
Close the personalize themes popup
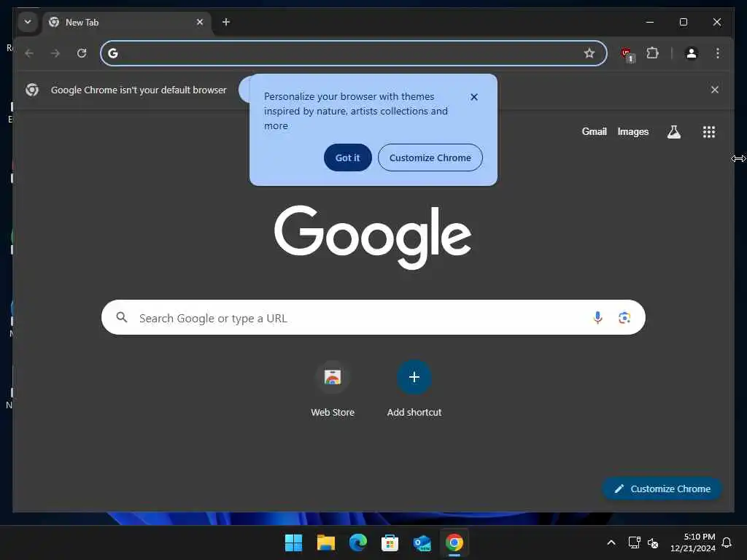[x=474, y=97]
